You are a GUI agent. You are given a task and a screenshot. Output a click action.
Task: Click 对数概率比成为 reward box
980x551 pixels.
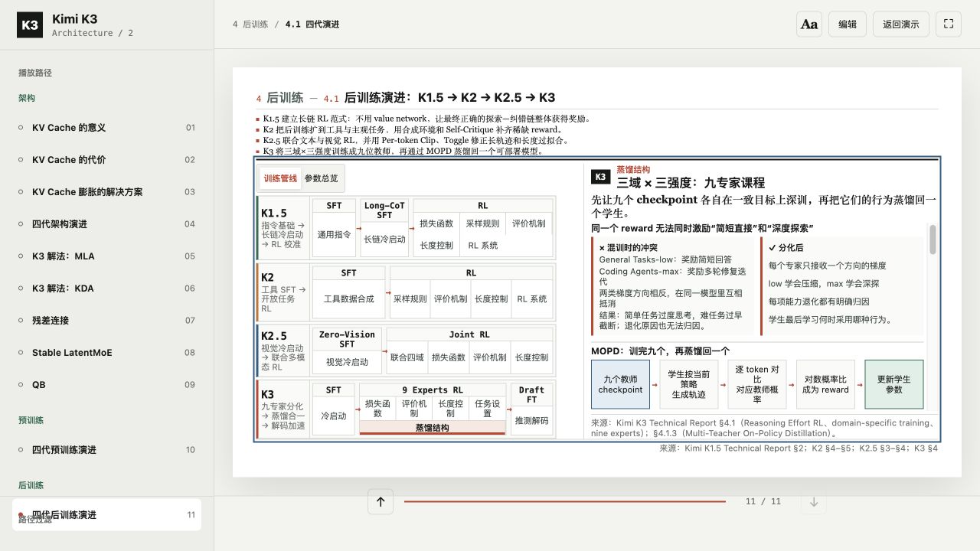(825, 384)
